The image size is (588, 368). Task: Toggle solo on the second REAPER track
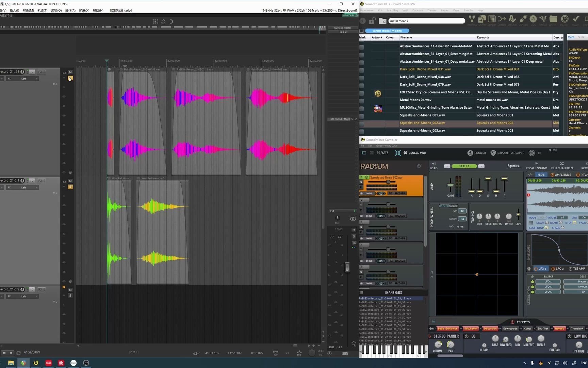[70, 187]
